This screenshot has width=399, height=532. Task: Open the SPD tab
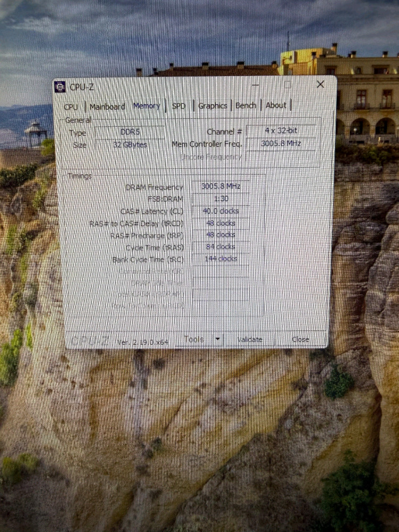coord(178,106)
